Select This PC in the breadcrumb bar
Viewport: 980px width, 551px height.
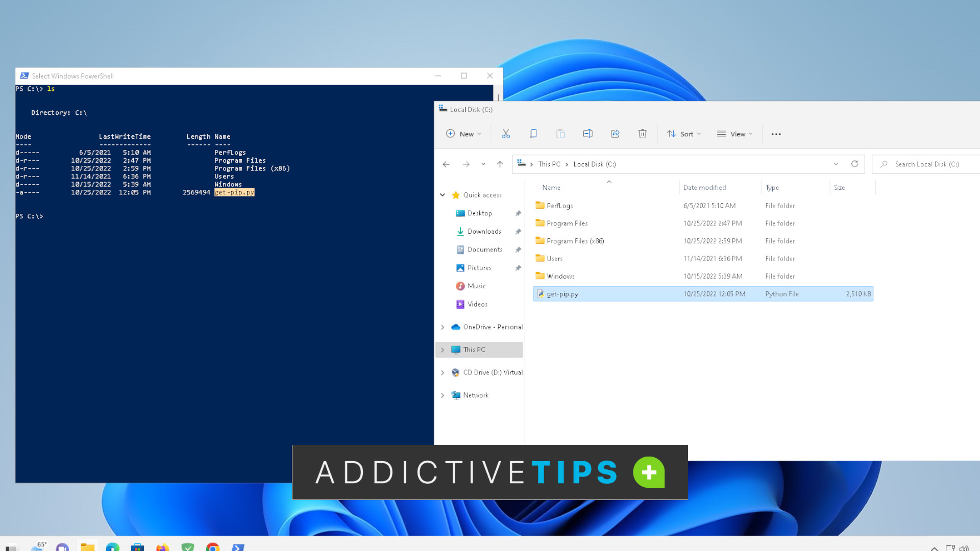click(548, 164)
